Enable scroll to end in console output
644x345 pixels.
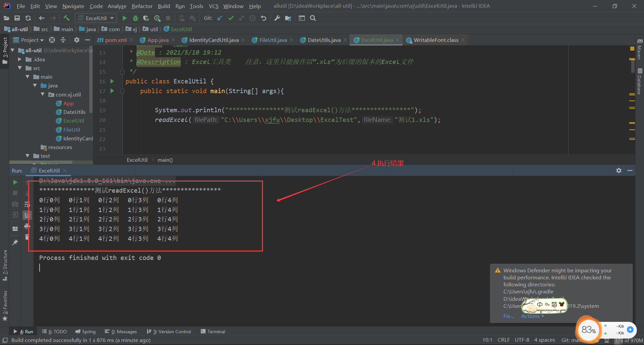pyautogui.click(x=27, y=215)
